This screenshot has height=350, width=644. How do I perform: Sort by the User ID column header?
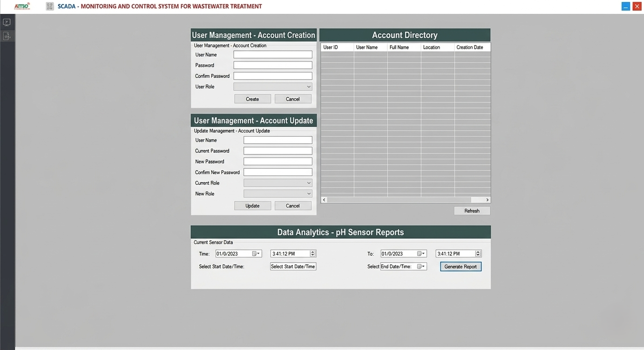[338, 47]
